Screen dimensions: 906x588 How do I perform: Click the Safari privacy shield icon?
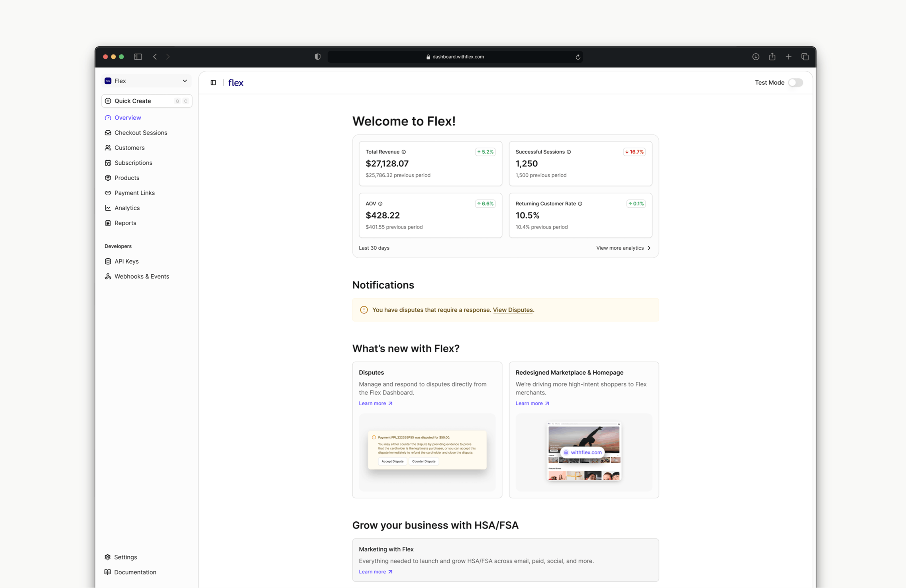click(317, 57)
